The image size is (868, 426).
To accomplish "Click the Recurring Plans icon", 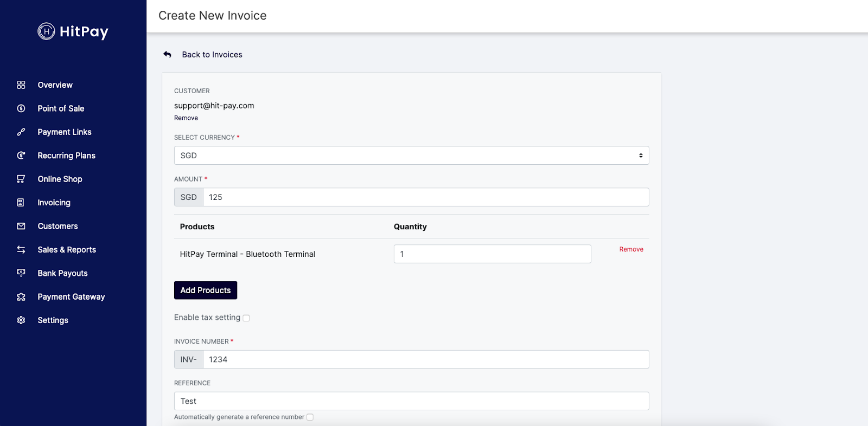I will pos(21,156).
